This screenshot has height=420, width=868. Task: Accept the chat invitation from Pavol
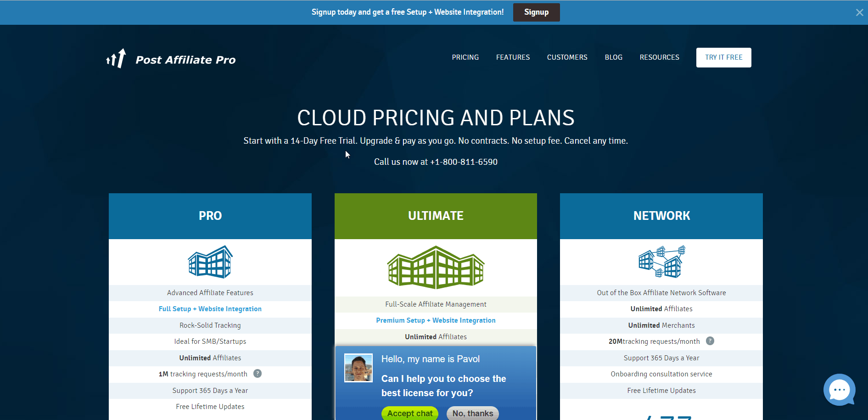coord(409,413)
